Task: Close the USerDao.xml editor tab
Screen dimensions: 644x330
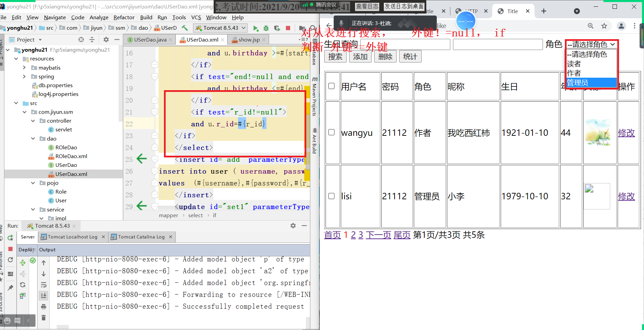Action: (x=222, y=40)
